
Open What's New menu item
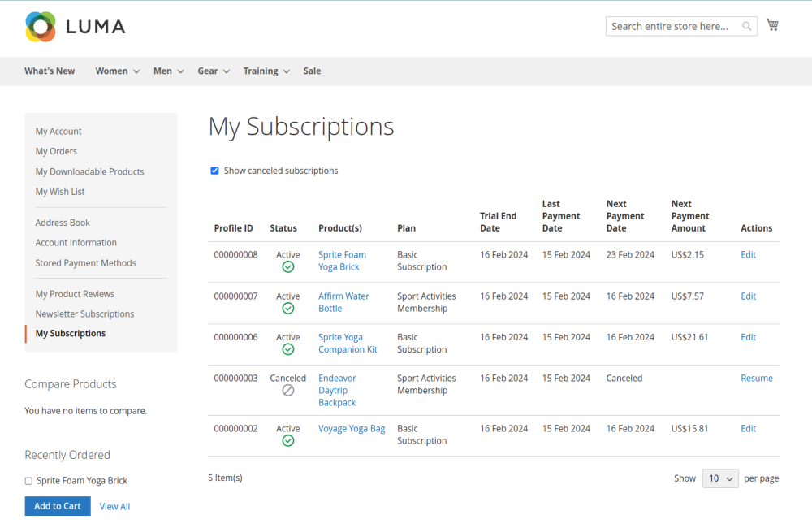click(50, 71)
